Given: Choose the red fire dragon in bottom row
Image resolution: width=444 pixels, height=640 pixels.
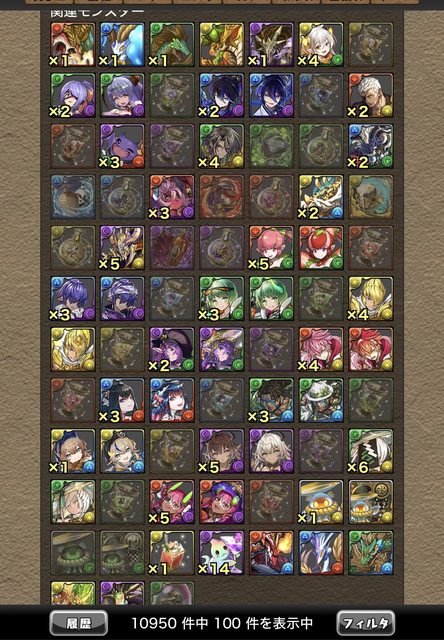Looking at the screenshot, I should (x=271, y=553).
